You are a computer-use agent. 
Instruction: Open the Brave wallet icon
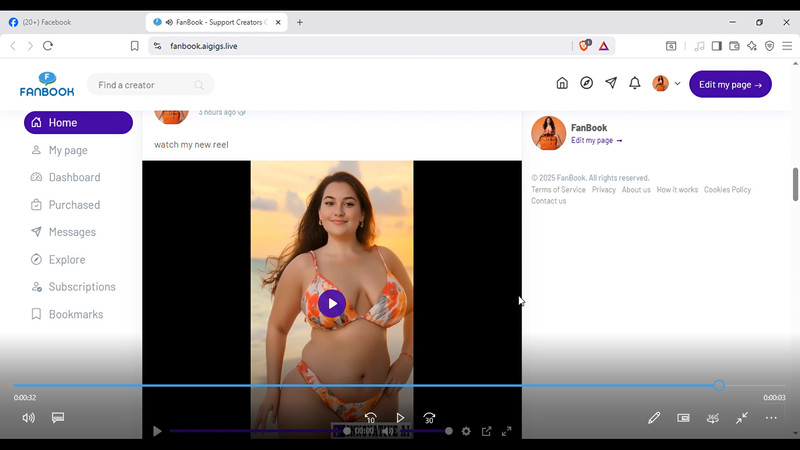click(734, 46)
